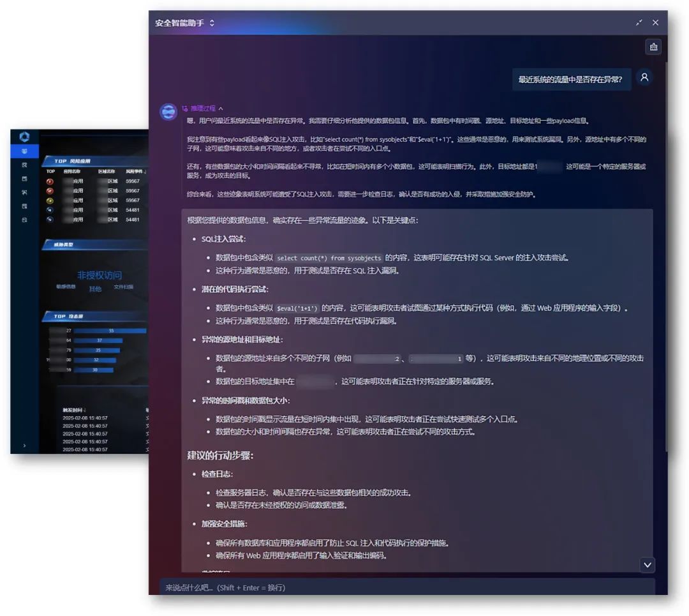Click the last icon in the dashboard sidebar list
Screen dimensions: 689x616
click(x=24, y=220)
